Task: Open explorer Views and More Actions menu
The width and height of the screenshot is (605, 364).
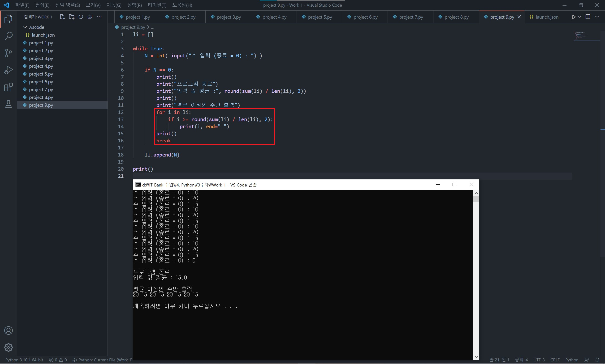Action: (x=99, y=17)
